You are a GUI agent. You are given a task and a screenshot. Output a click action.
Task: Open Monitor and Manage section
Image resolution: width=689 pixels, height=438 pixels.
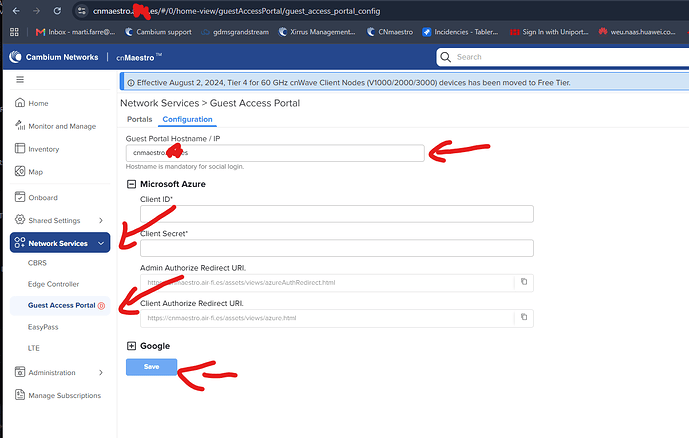(x=56, y=126)
